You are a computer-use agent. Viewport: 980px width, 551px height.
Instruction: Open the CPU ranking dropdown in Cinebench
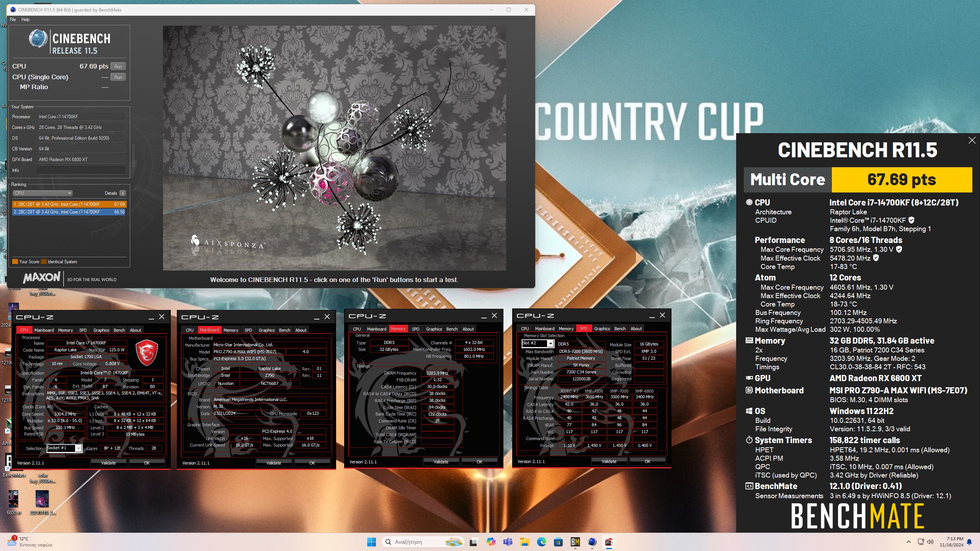coord(42,193)
